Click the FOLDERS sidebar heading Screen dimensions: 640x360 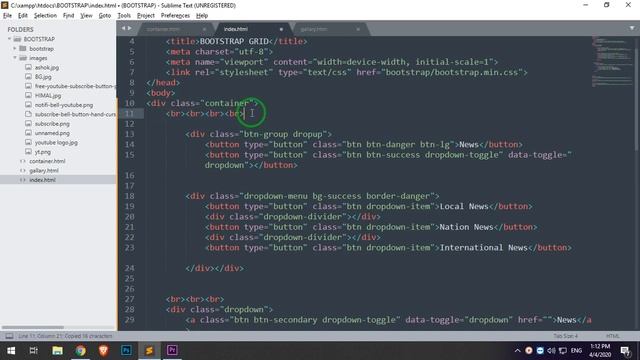[x=20, y=29]
